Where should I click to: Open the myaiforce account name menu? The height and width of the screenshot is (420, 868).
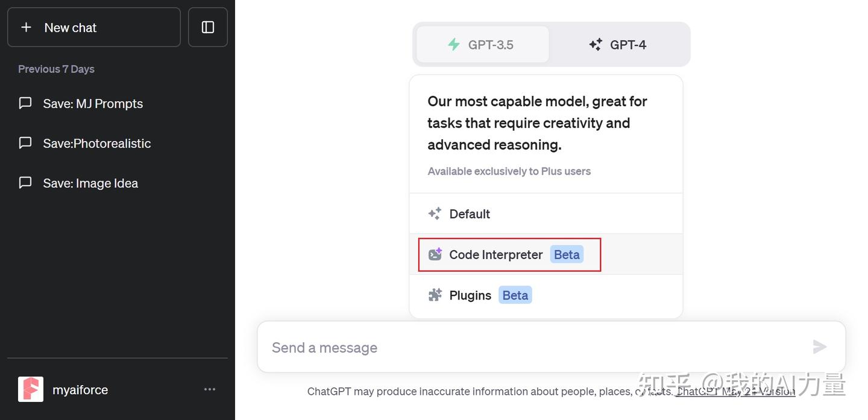tap(80, 390)
